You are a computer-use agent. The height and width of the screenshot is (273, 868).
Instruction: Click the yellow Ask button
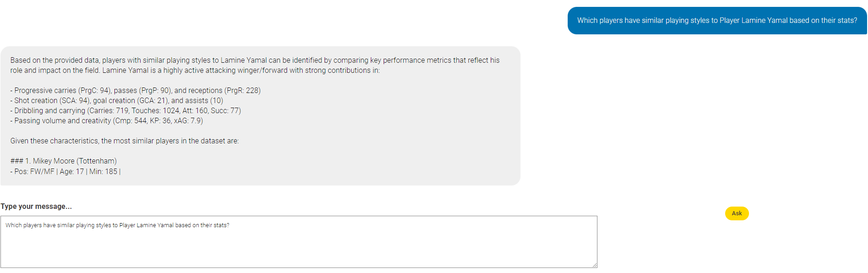pos(737,213)
